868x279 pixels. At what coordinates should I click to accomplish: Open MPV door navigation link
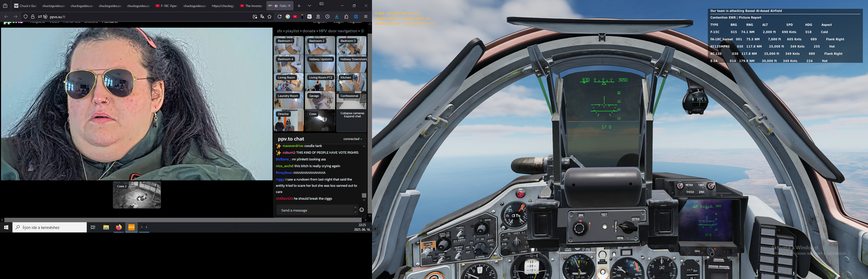(338, 31)
